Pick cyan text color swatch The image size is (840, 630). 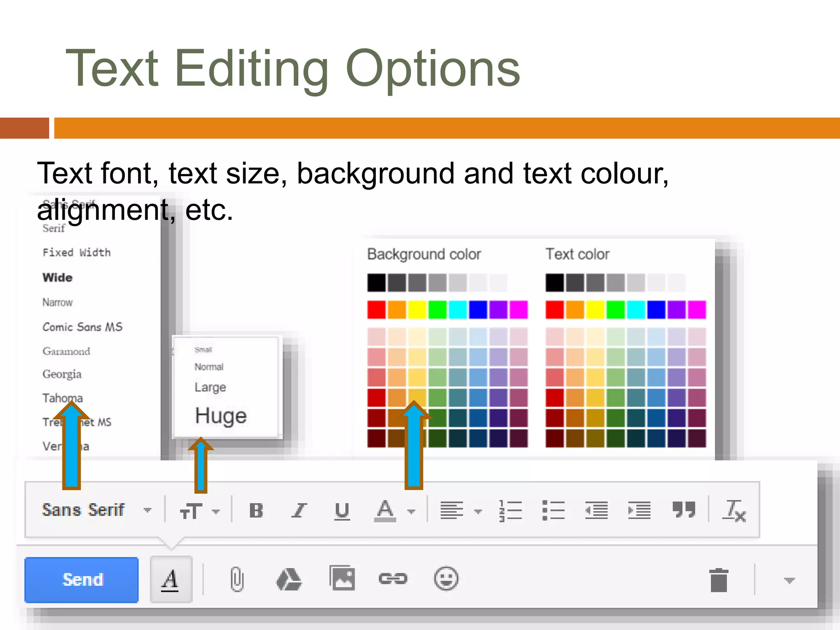click(636, 310)
